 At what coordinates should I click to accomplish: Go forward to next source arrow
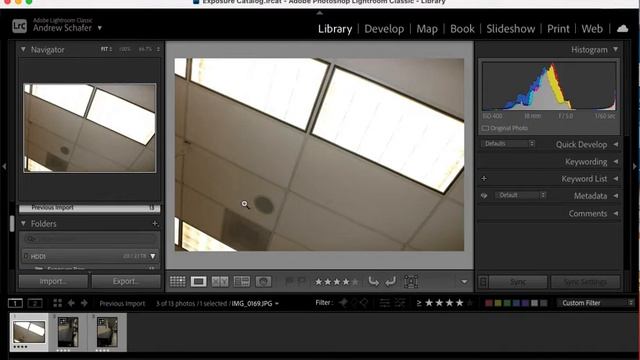click(x=84, y=303)
